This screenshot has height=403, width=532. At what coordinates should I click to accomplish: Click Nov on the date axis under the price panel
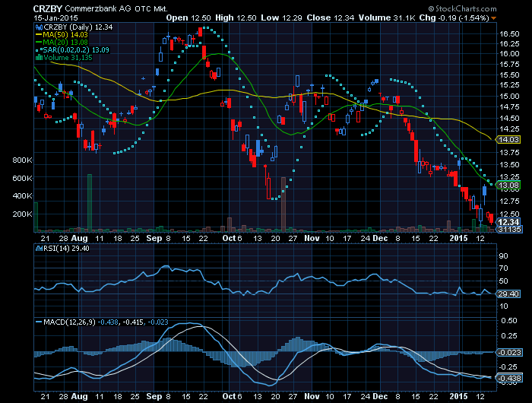point(312,238)
